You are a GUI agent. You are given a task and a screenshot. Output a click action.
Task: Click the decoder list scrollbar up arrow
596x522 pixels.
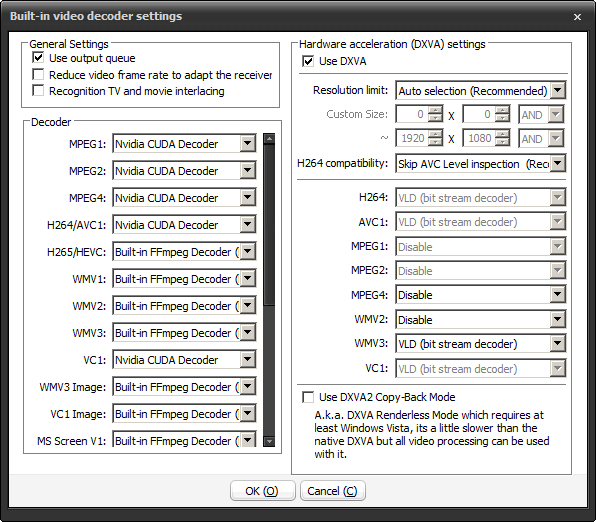point(269,139)
